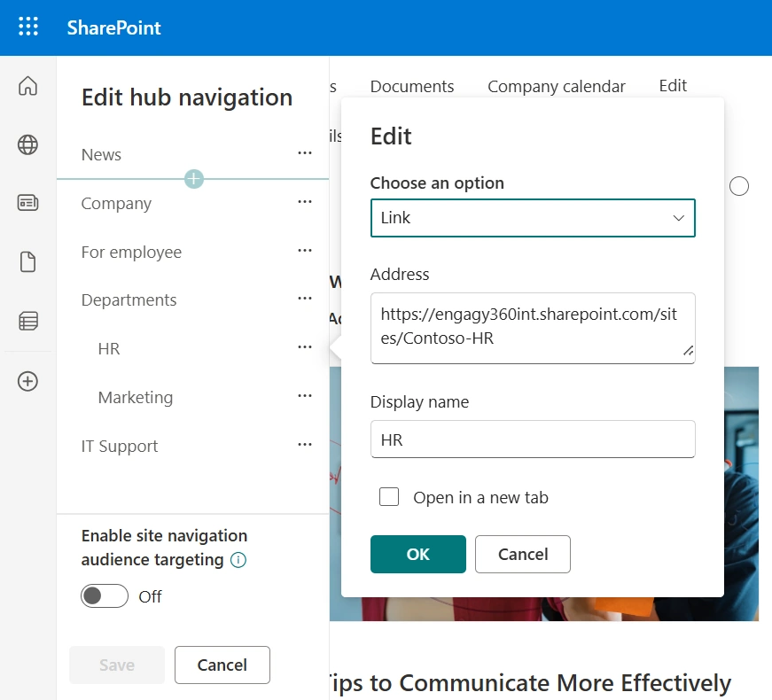Image resolution: width=772 pixels, height=700 pixels.
Task: Open the SharePoint app launcher waffle icon
Action: pos(28,27)
